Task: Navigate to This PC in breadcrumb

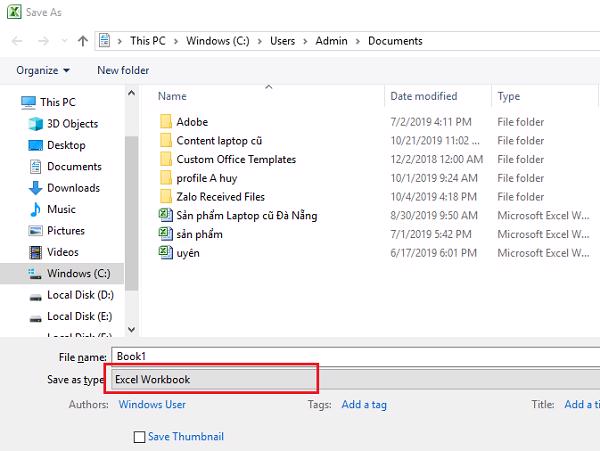Action: click(148, 41)
